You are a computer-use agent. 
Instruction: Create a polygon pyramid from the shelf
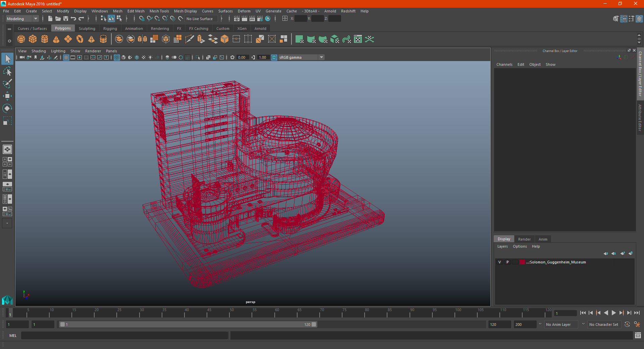point(91,39)
